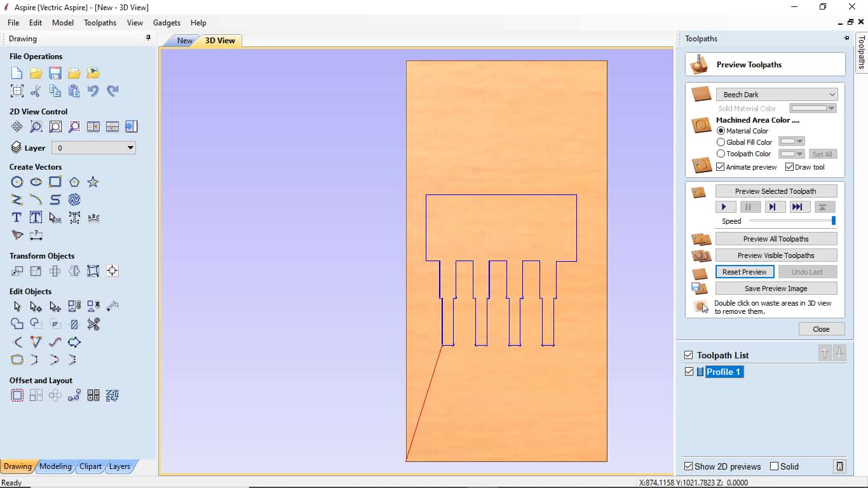This screenshot has width=868, height=488.
Task: Select the Selection arrow tool in Edit Objects
Action: (x=17, y=306)
